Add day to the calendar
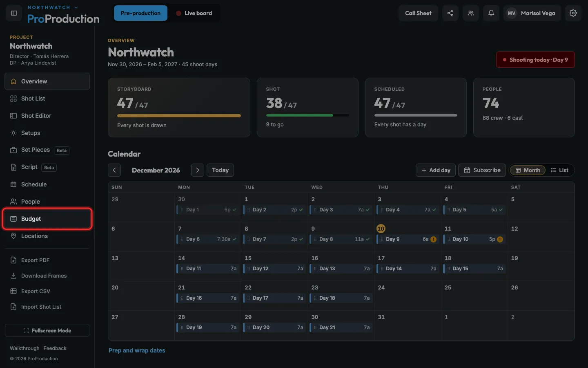The height and width of the screenshot is (368, 588). (436, 170)
